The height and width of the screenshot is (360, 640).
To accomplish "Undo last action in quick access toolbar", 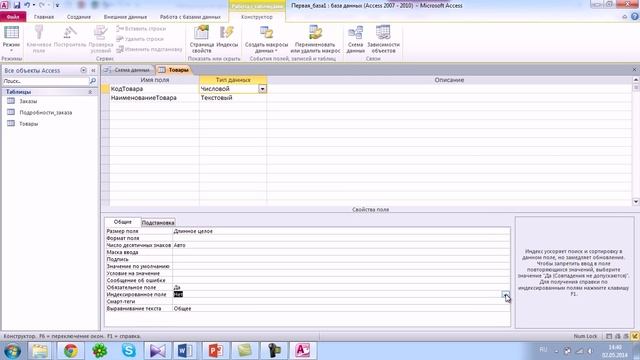I will click(x=27, y=5).
